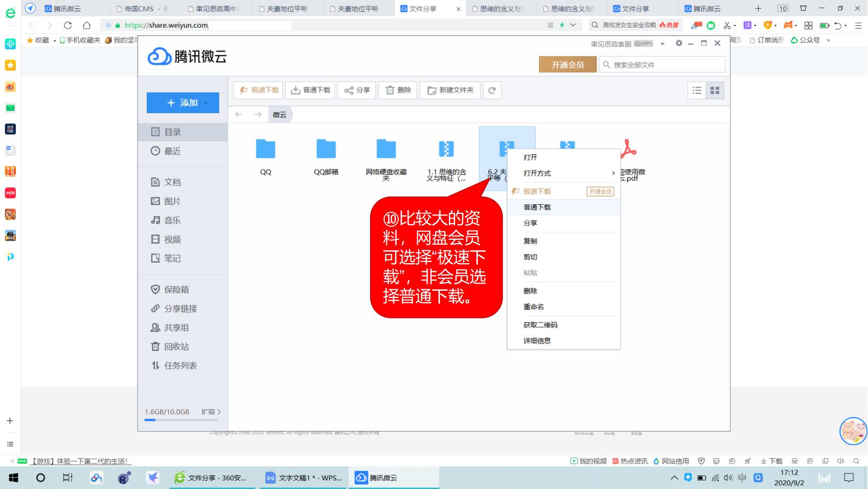Image resolution: width=868 pixels, height=489 pixels.
Task: Close the active 文件分享 tab
Action: click(x=458, y=9)
